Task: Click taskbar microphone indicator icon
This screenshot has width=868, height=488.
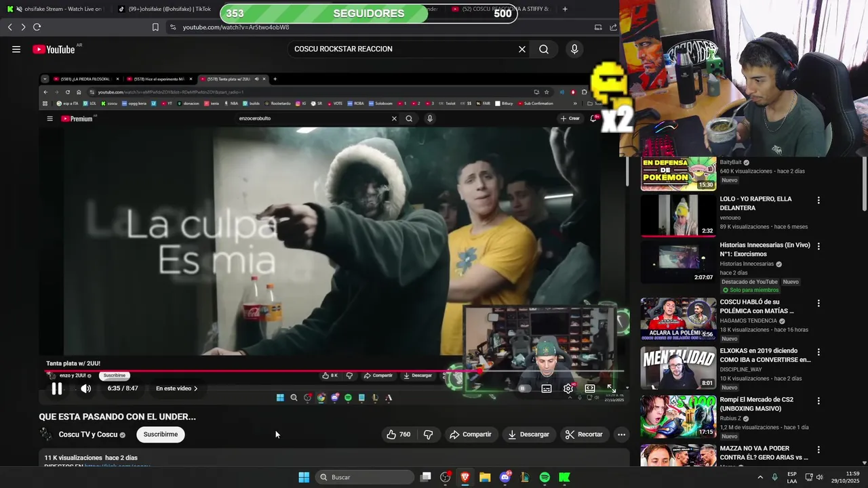Action: [774, 477]
